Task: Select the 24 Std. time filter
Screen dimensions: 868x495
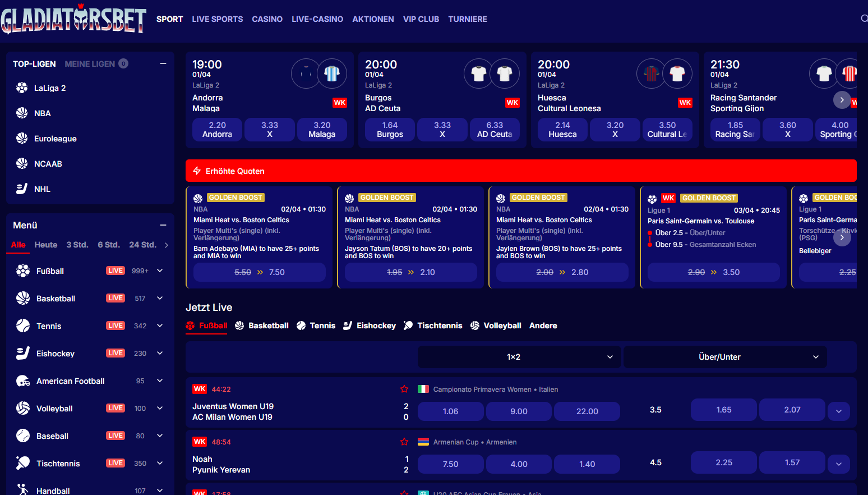Action: tap(142, 245)
